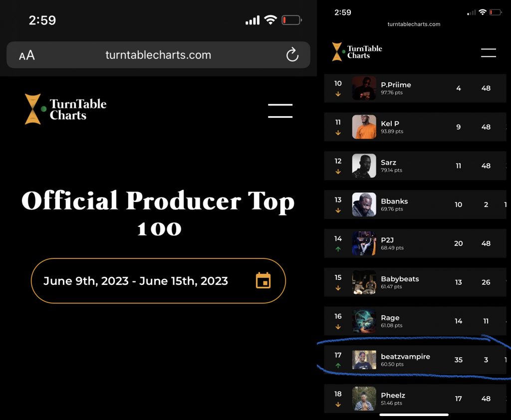Click the Rage producer name

click(390, 318)
